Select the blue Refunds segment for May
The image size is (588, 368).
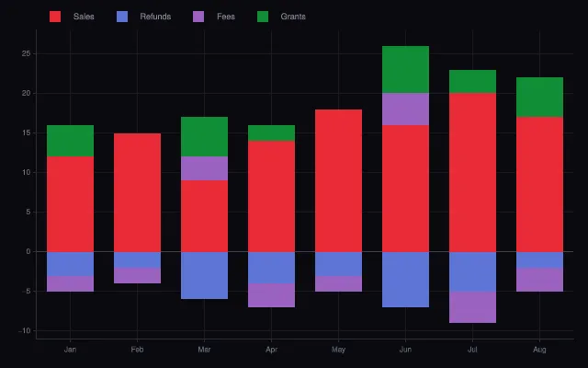[x=339, y=264]
